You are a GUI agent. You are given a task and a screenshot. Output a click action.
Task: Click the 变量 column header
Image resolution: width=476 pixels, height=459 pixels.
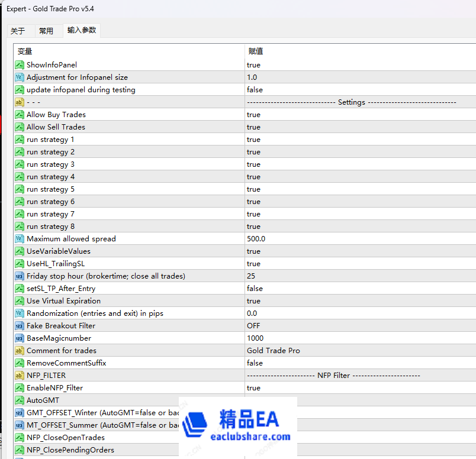25,51
